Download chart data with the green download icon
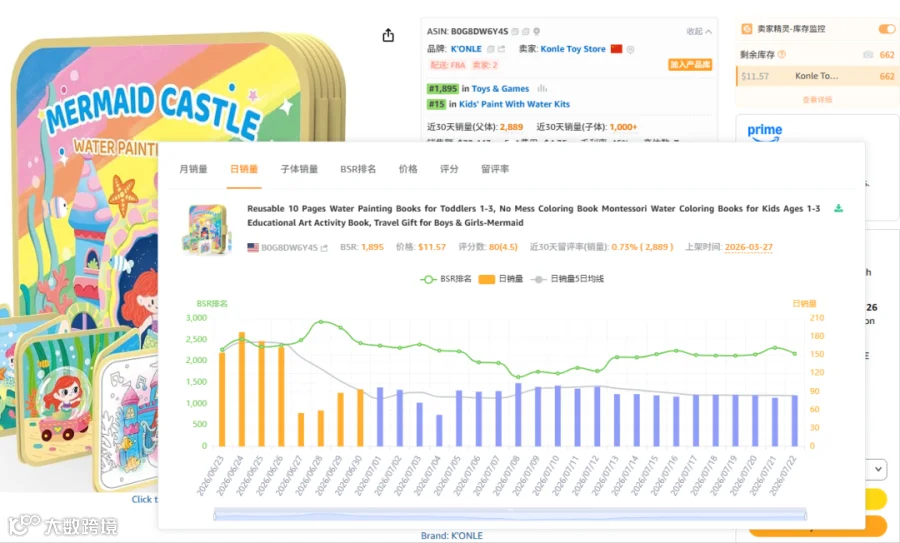Viewport: 900px width, 543px height. point(838,208)
